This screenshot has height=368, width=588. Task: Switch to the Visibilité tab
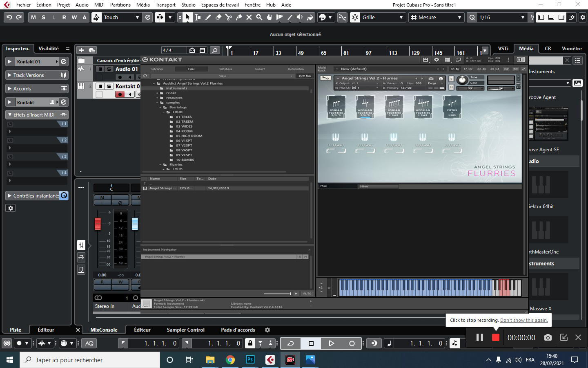[49, 48]
